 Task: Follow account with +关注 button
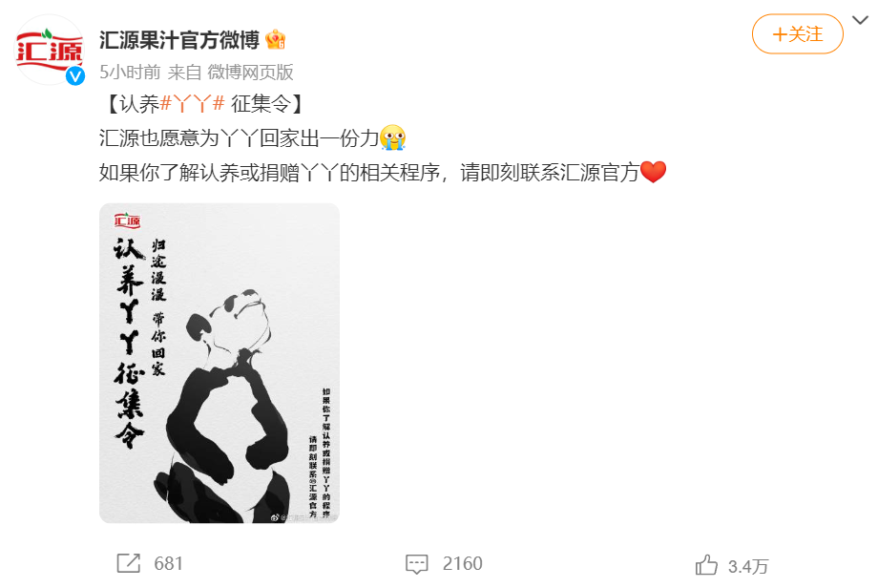798,34
